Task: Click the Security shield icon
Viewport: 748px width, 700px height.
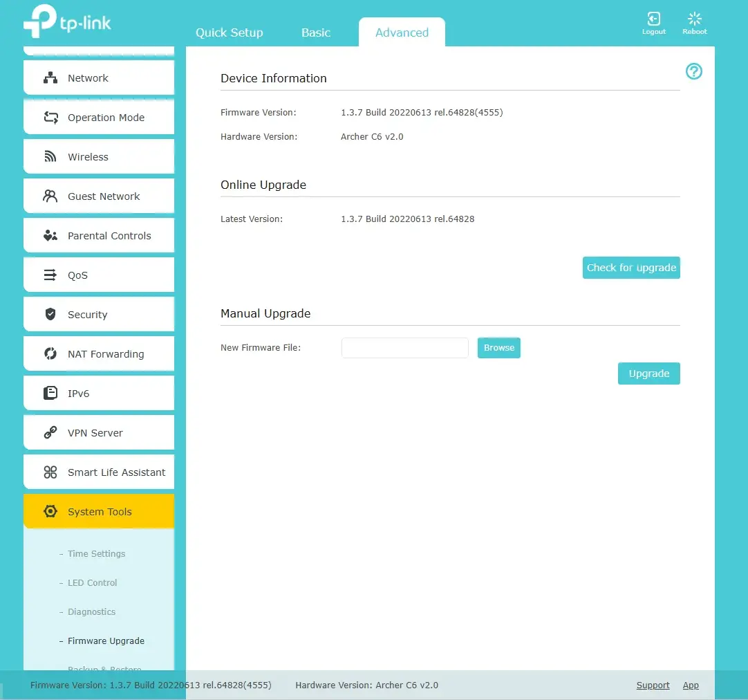Action: pos(50,314)
